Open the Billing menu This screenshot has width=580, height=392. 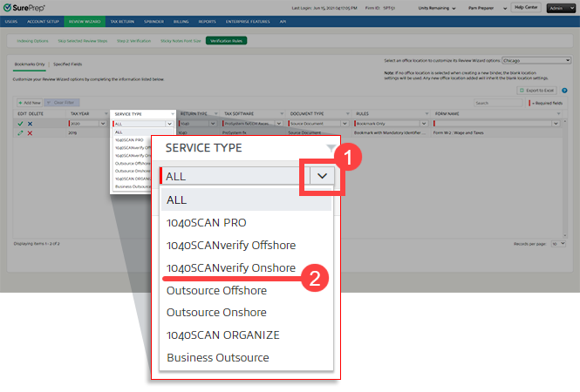(x=181, y=22)
